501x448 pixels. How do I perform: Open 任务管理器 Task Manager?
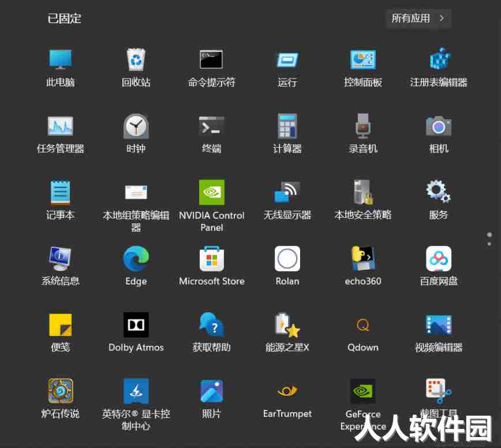pyautogui.click(x=61, y=126)
